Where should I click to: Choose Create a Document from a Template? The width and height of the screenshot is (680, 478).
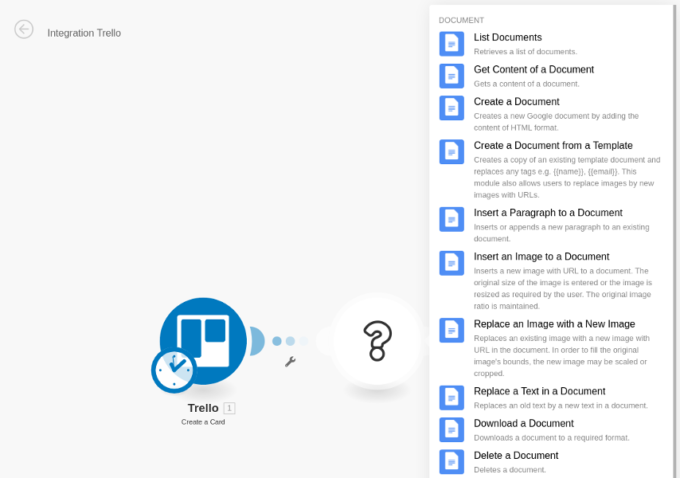pyautogui.click(x=552, y=146)
